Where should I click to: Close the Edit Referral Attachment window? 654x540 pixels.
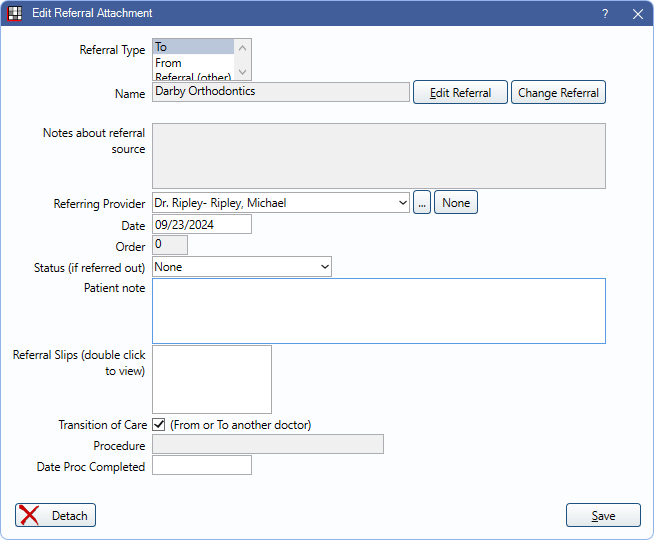(x=637, y=13)
